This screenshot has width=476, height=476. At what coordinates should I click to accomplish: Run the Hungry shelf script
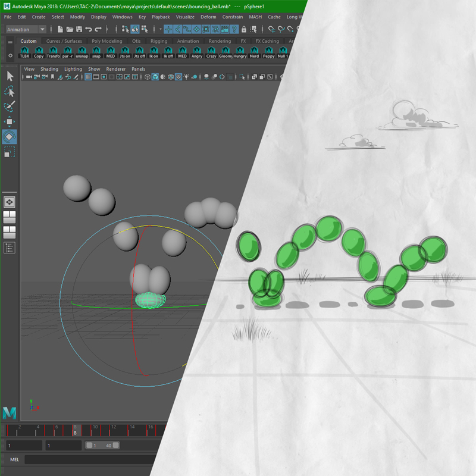pyautogui.click(x=240, y=52)
